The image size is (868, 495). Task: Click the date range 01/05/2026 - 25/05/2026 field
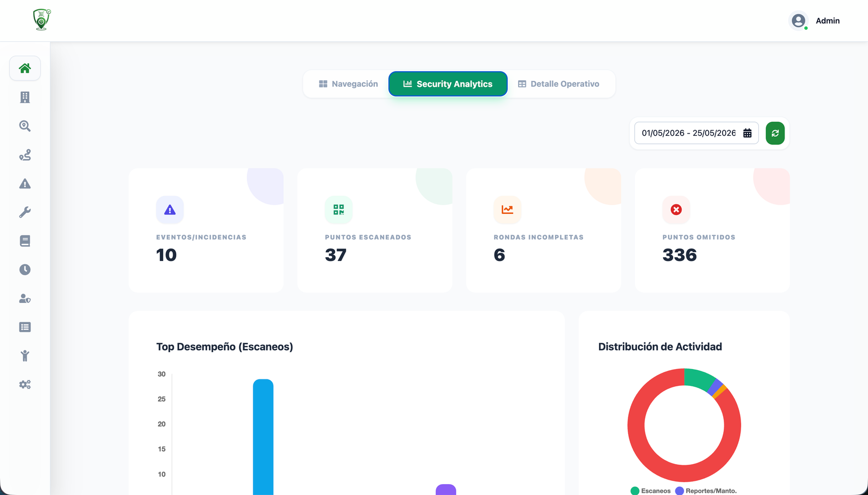(x=697, y=133)
